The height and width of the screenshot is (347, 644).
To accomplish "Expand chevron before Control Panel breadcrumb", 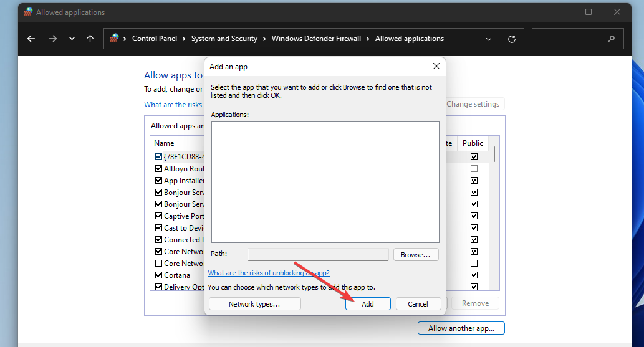I will (x=125, y=39).
